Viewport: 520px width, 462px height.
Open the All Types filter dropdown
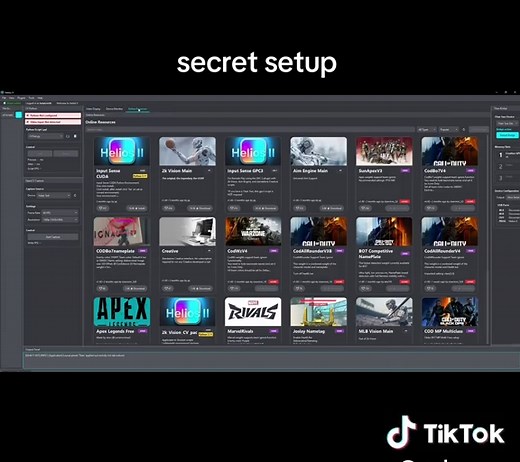427,129
